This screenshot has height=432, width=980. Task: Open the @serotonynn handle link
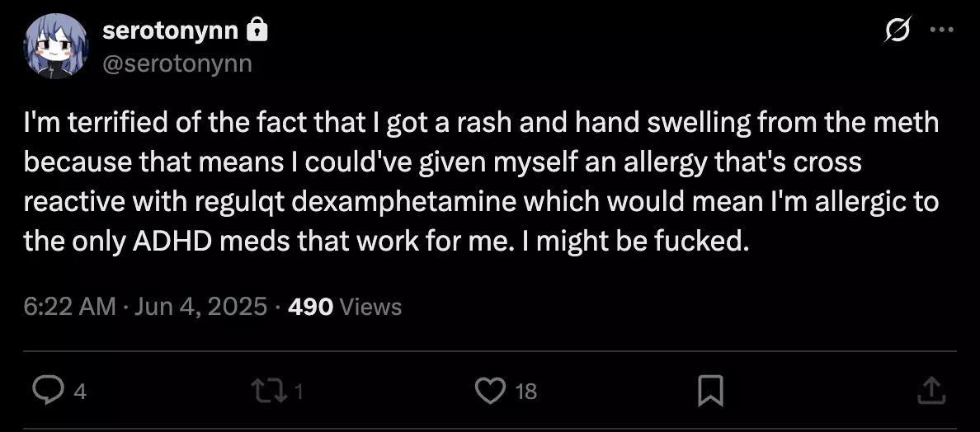tap(177, 63)
